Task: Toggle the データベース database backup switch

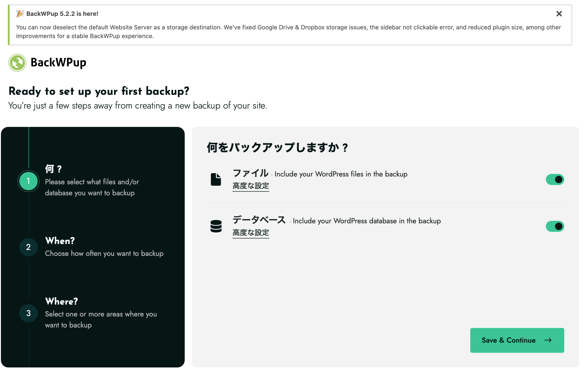Action: [x=555, y=226]
